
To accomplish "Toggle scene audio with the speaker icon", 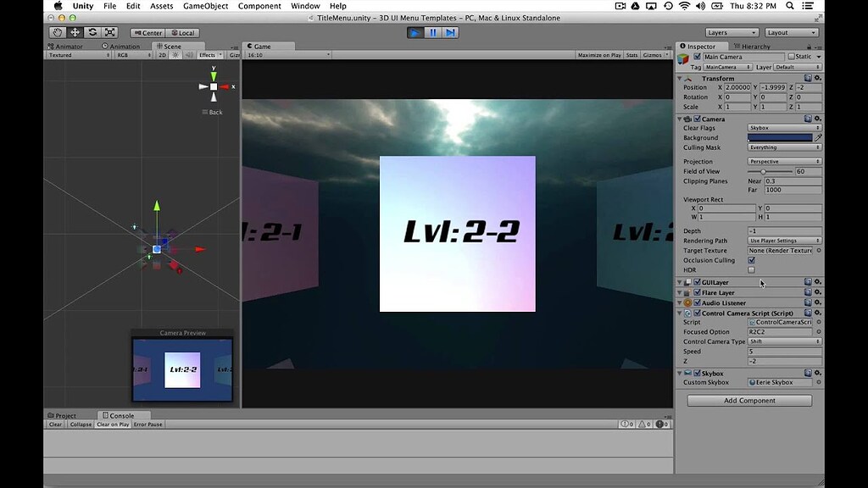I will point(190,55).
